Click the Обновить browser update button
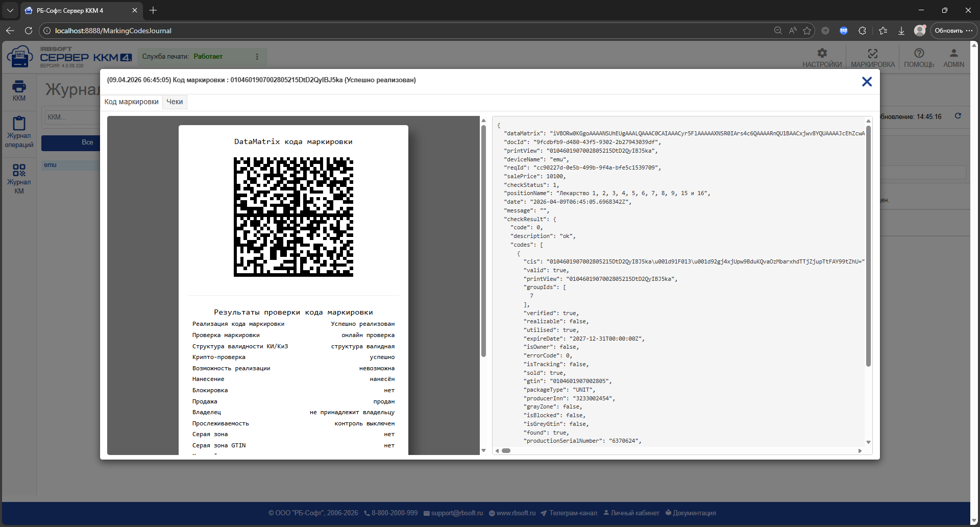Viewport: 980px width, 527px height. point(953,31)
